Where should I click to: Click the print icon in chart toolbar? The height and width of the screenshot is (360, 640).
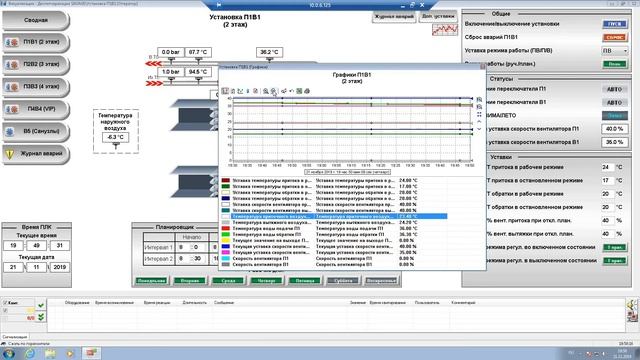click(x=307, y=91)
